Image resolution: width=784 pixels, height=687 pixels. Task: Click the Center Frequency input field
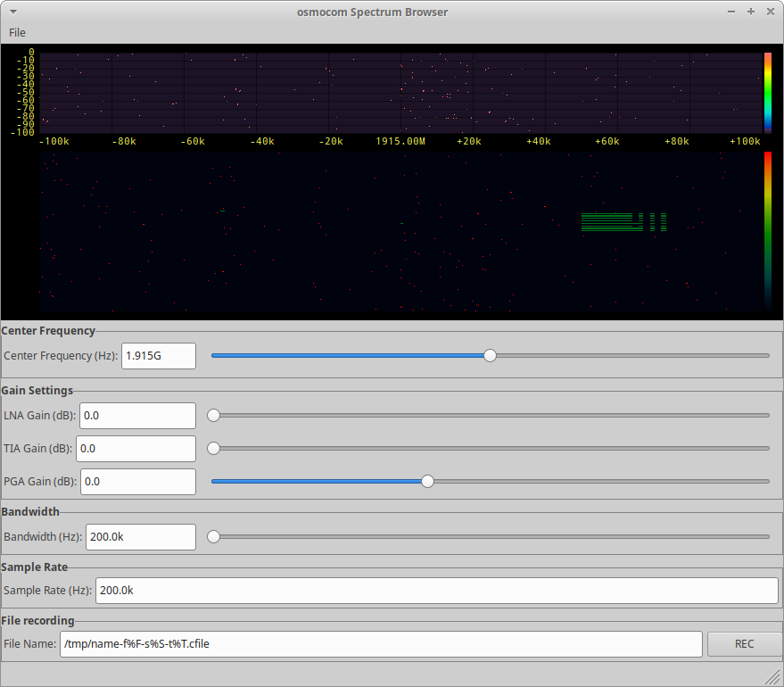pyautogui.click(x=159, y=356)
